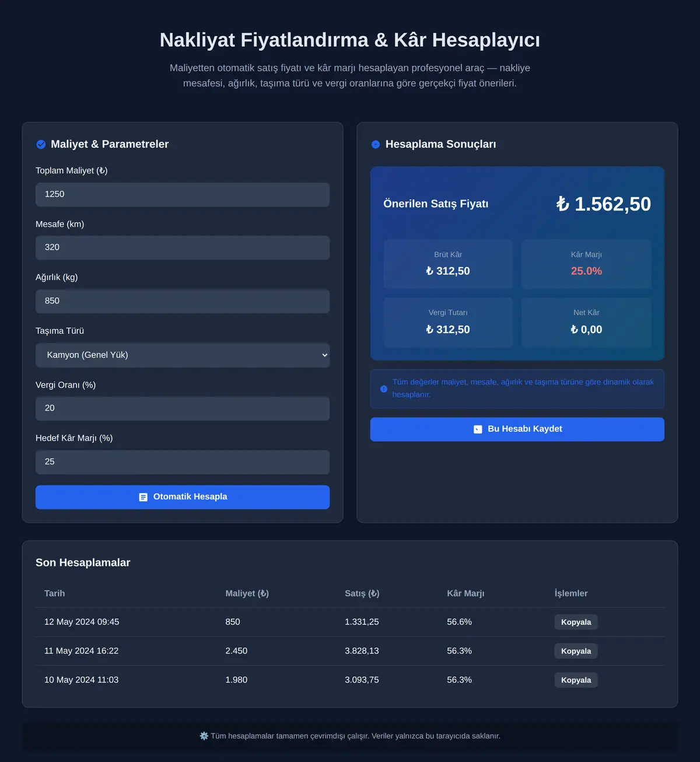Viewport: 700px width, 762px height.
Task: Click the round icon beside Hesaplama Sonuçları
Action: [376, 145]
